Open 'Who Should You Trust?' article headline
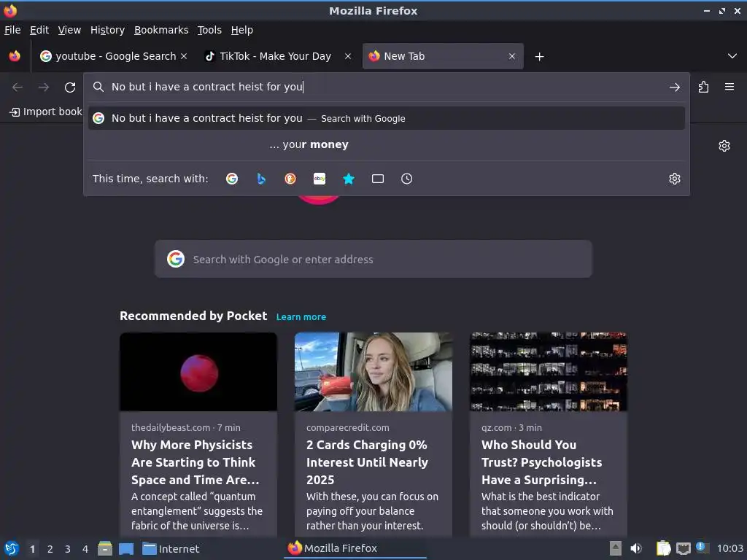This screenshot has width=747, height=560. (x=542, y=462)
